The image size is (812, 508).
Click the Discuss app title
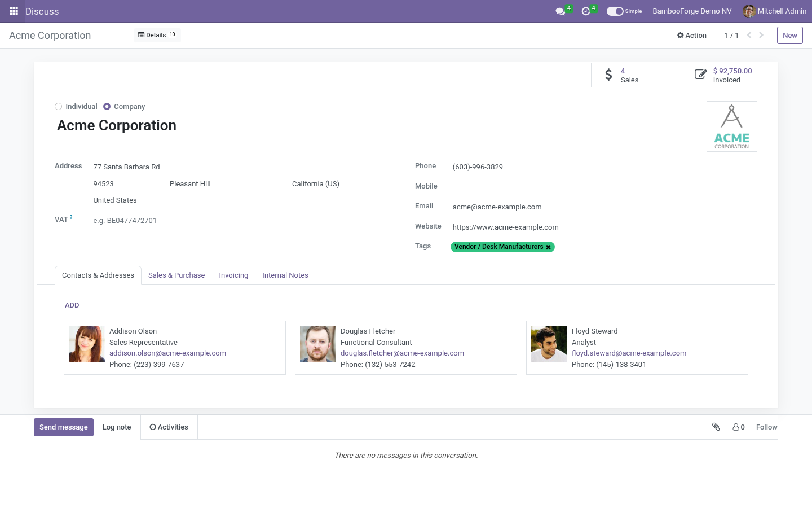42,11
